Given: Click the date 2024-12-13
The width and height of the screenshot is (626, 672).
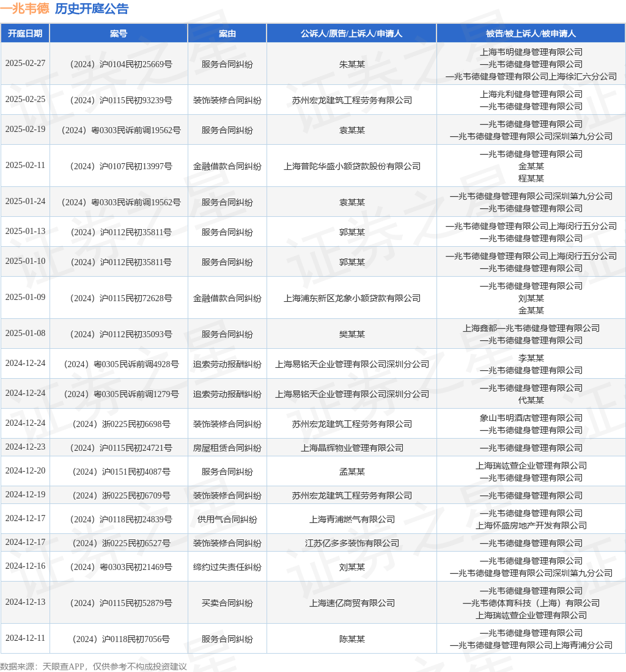Looking at the screenshot, I should 25,602.
